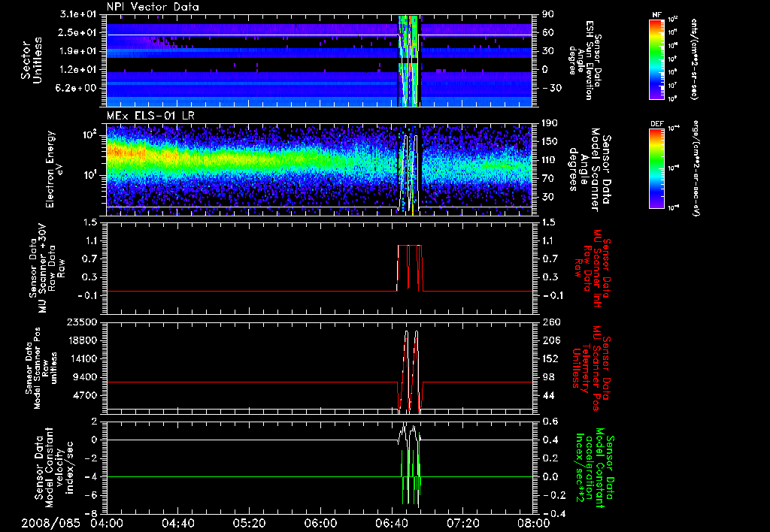Image resolution: width=770 pixels, height=532 pixels.
Task: Click the 04:00 time axis label
Action: [107, 522]
